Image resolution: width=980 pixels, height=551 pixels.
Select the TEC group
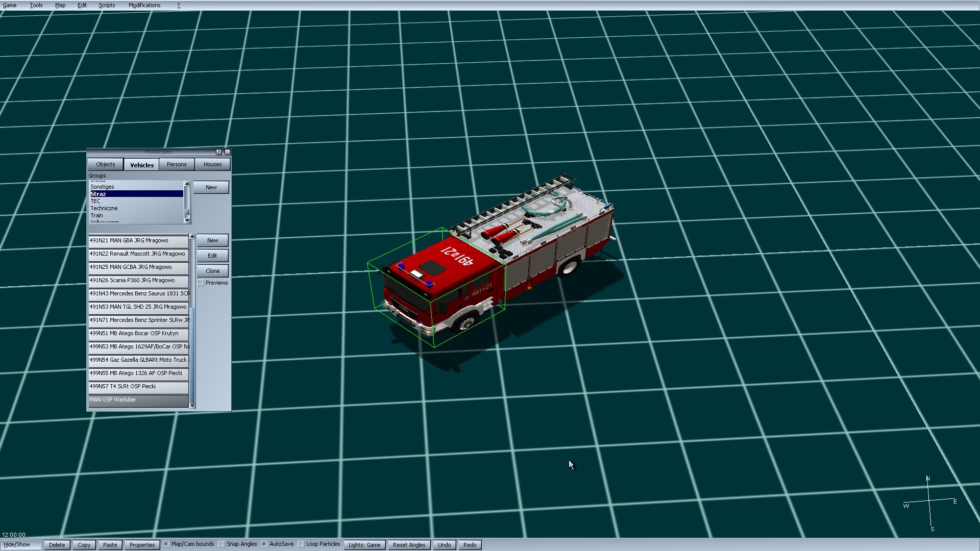click(136, 201)
